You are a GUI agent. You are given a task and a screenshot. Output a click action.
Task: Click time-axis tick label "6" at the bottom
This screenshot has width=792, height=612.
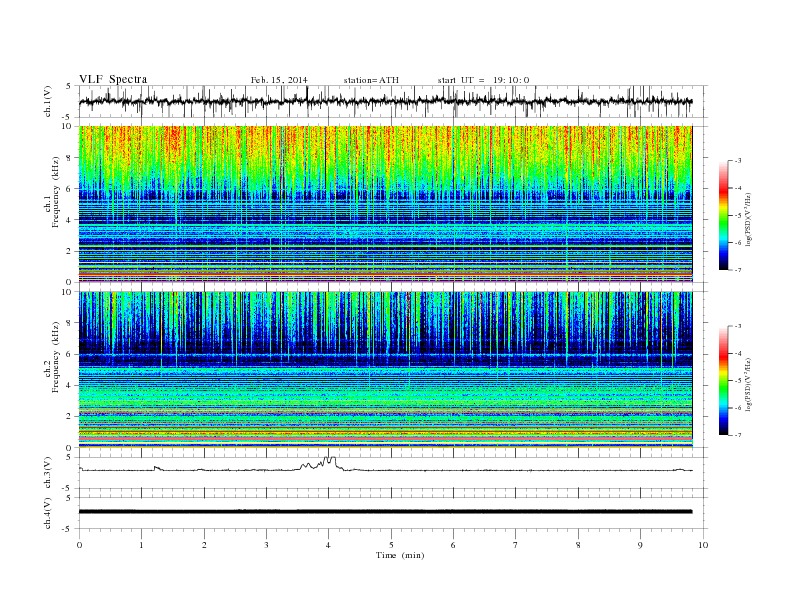click(x=454, y=545)
